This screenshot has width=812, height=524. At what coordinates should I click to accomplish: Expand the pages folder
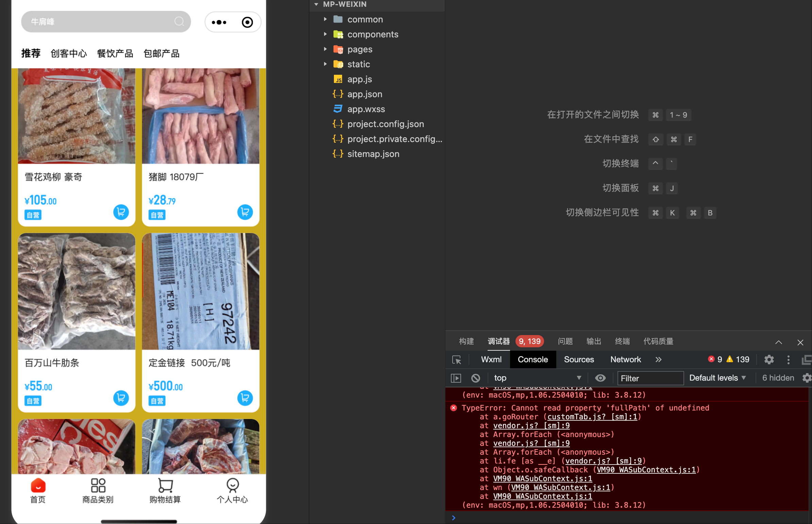click(x=325, y=49)
